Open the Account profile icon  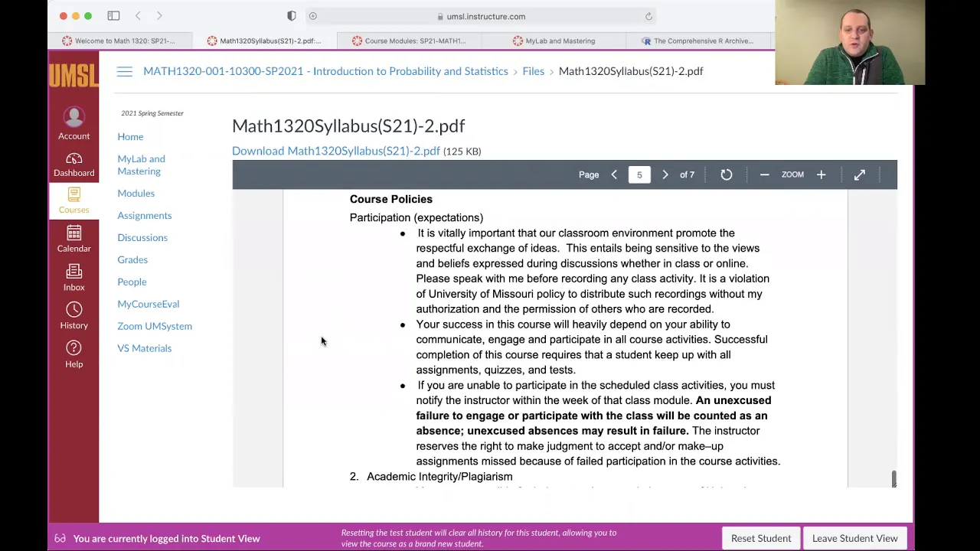coord(73,124)
